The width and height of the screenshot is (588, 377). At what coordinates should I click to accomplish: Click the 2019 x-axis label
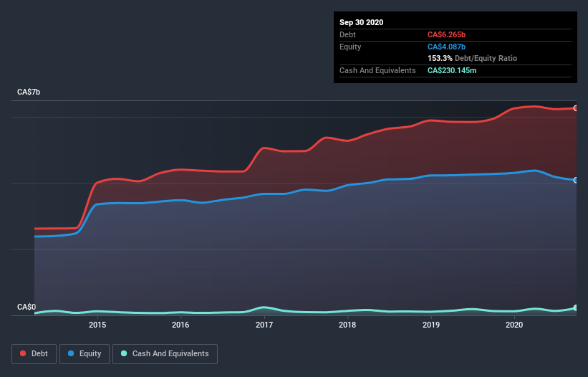point(431,325)
